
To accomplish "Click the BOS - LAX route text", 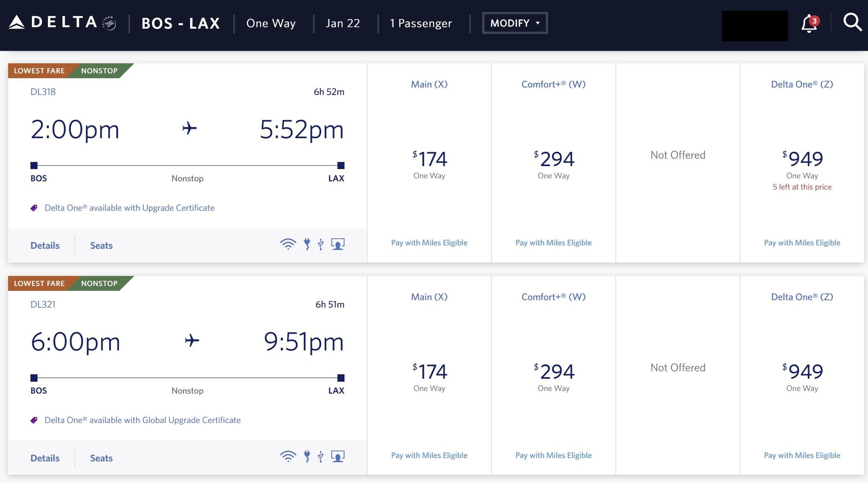I will click(x=181, y=23).
